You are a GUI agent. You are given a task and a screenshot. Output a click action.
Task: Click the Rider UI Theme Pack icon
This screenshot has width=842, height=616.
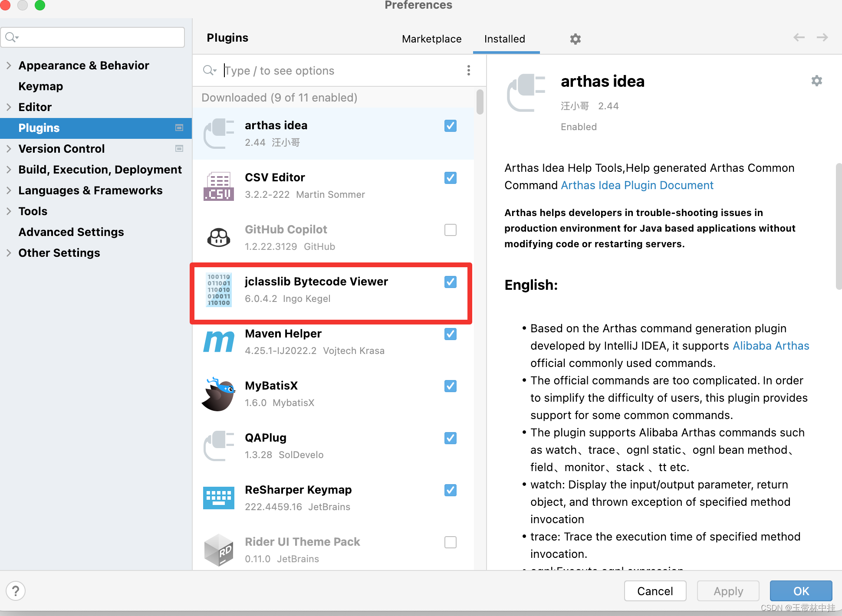[x=219, y=550]
